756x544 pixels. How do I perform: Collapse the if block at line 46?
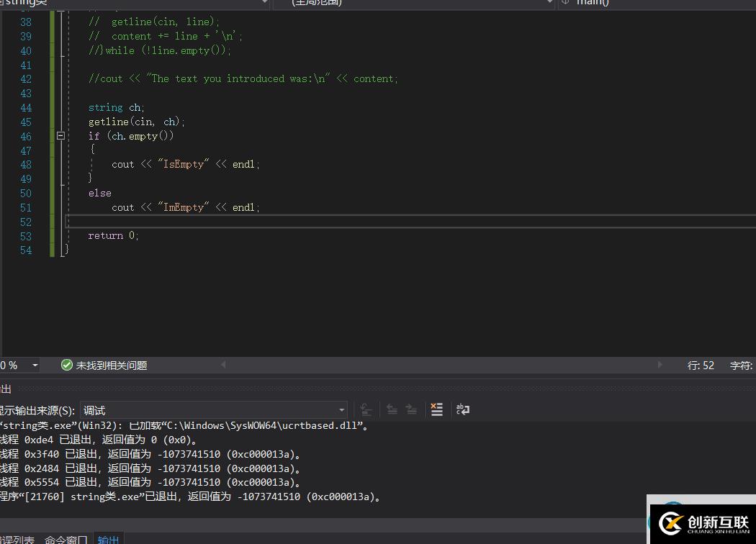pyautogui.click(x=60, y=136)
